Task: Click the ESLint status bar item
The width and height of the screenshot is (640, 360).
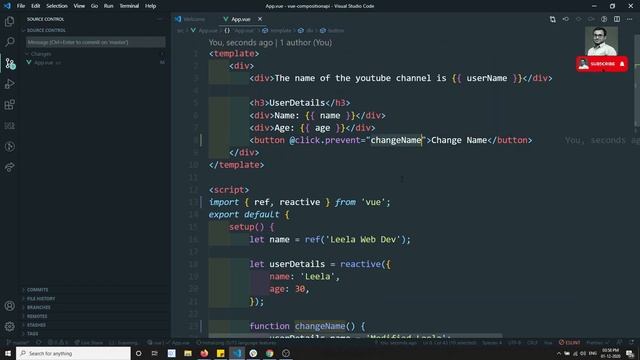Action: point(569,342)
